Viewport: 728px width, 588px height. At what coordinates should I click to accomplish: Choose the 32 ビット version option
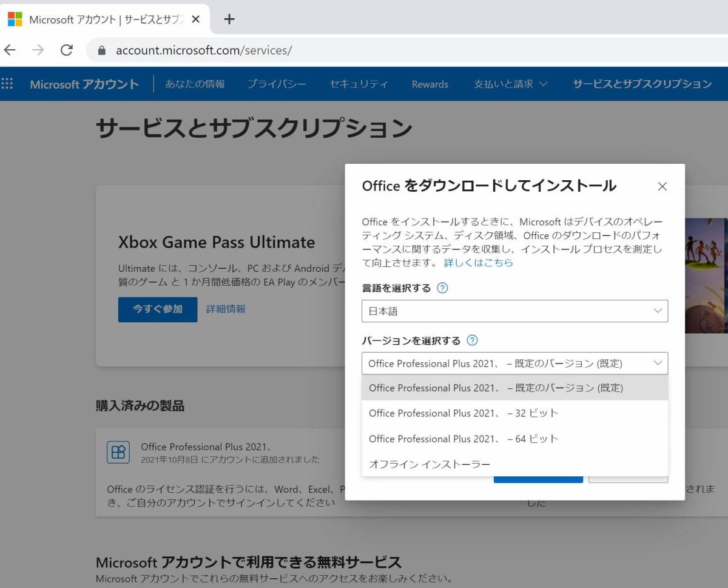(x=514, y=413)
